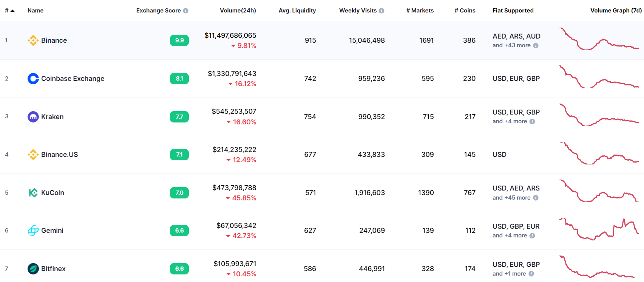This screenshot has width=644, height=282.
Task: Click Coinbase Exchange's 7-day volume graph
Action: pyautogui.click(x=599, y=77)
